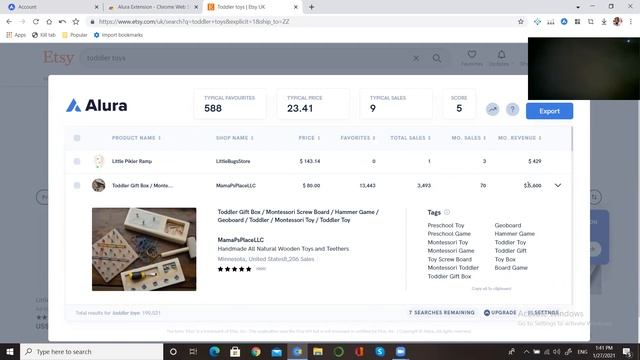Click the Board Game tag
The width and height of the screenshot is (640, 360).
pyautogui.click(x=511, y=268)
